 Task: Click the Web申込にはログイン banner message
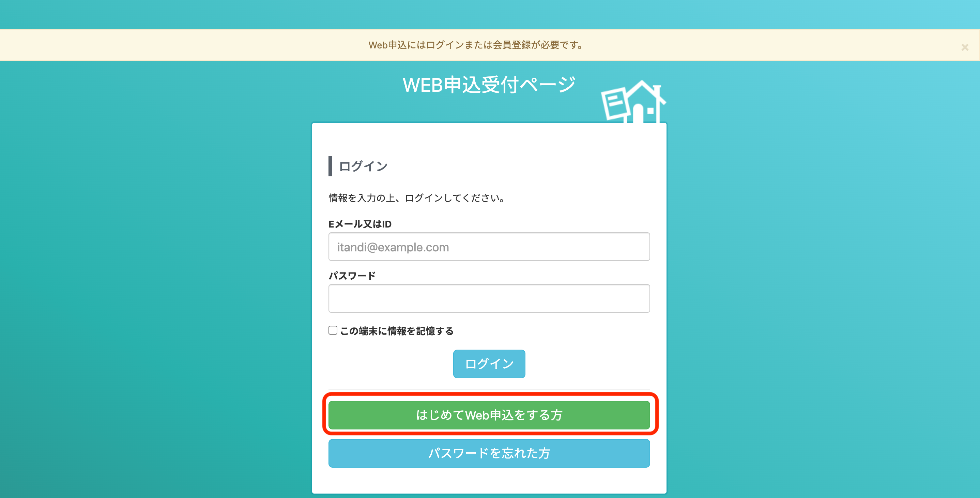[x=476, y=45]
